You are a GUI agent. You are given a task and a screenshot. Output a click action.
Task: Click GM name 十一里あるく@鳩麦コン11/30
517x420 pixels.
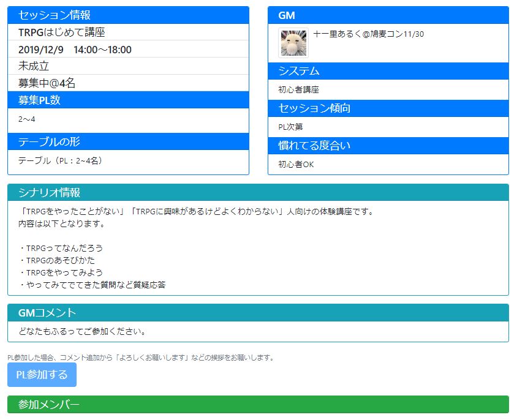[368, 34]
